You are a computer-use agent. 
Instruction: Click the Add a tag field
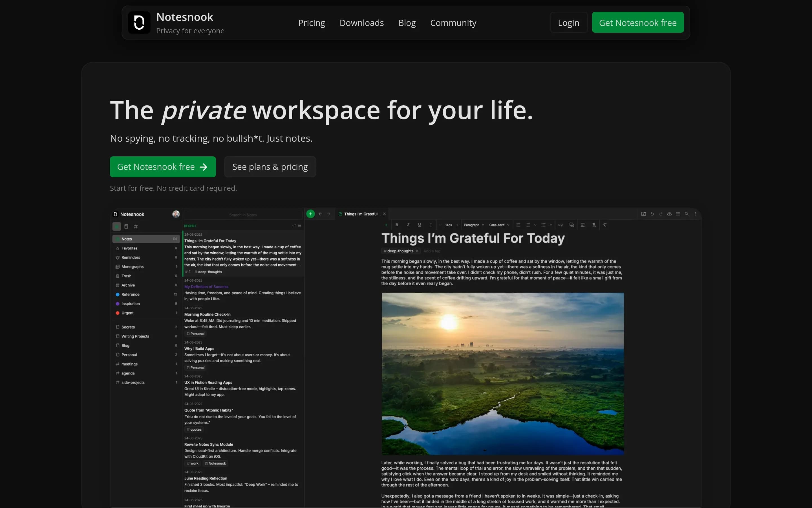[432, 251]
